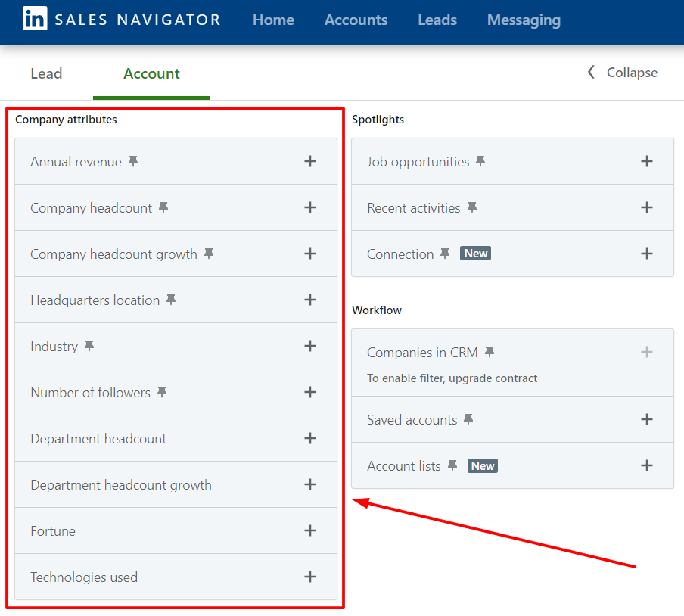This screenshot has height=616, width=684.
Task: Expand Account lists plus button
Action: pyautogui.click(x=647, y=466)
